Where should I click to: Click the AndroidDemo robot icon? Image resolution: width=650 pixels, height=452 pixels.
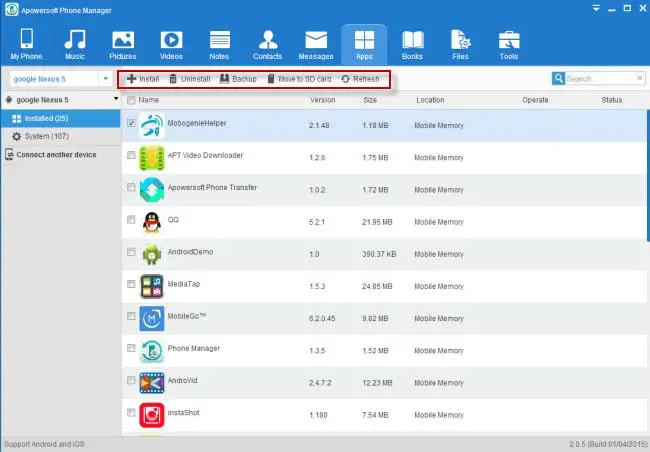pos(152,254)
